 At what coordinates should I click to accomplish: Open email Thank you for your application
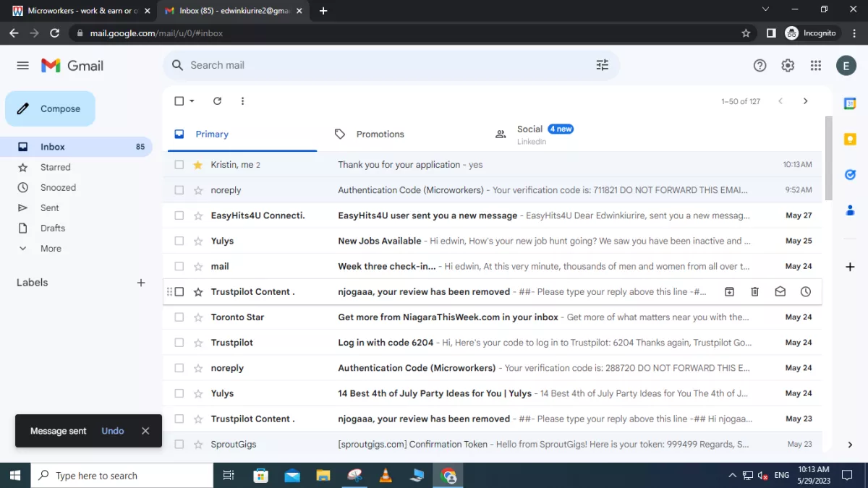(493, 165)
